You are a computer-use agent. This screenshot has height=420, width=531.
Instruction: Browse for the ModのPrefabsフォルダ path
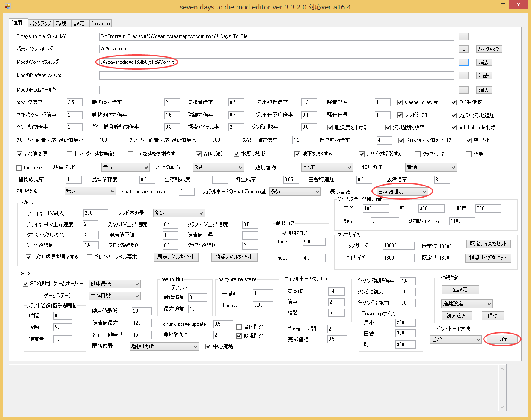tap(463, 76)
